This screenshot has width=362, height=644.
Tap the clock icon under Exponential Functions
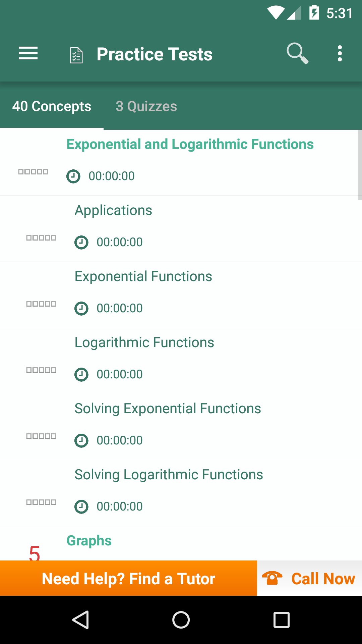[81, 308]
